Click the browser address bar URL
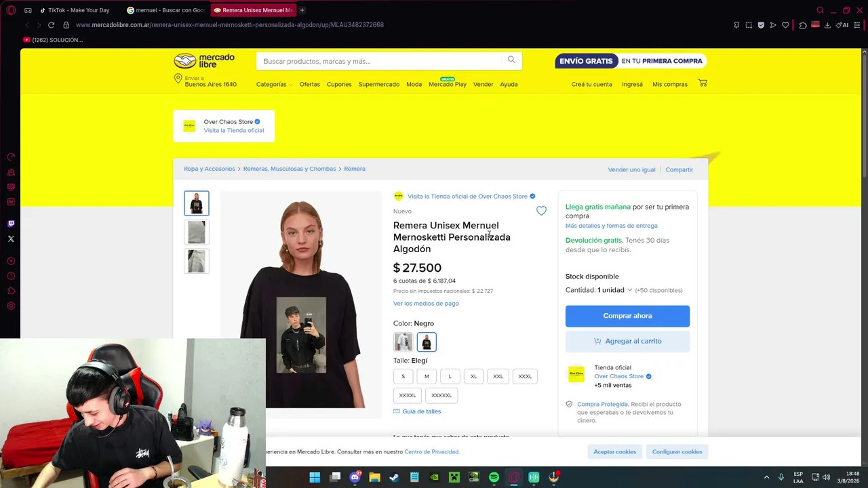This screenshot has height=488, width=868. coord(230,25)
